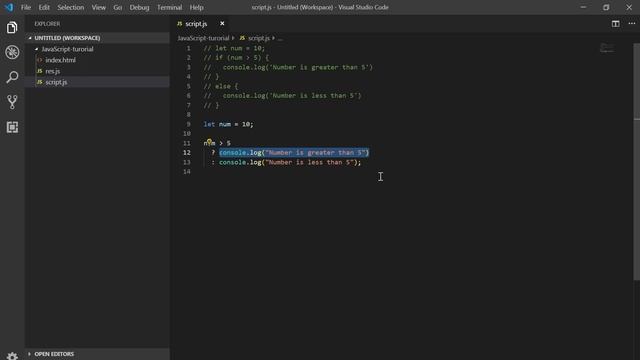
Task: Click JavaScript-turorial breadcrumb
Action: click(203, 38)
